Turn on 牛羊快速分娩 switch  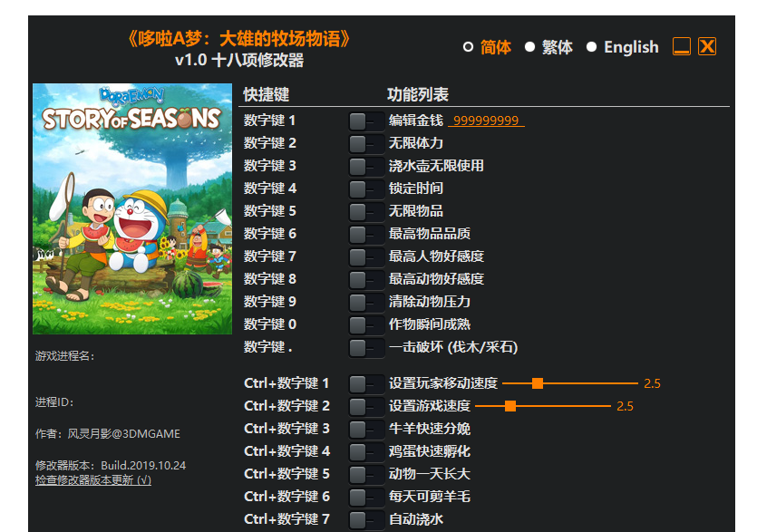pos(366,430)
